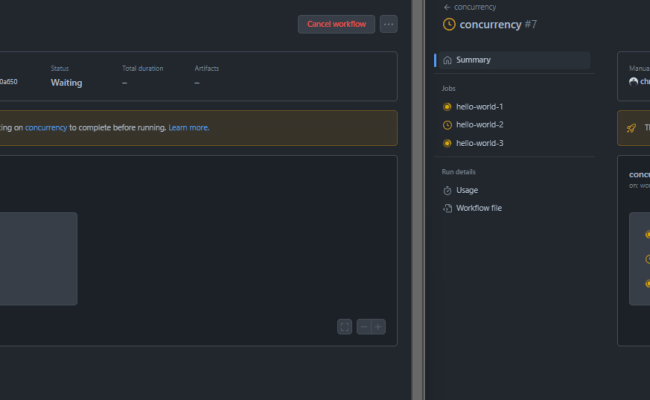Open the Usage run details page
The image size is (650, 400).
(467, 190)
